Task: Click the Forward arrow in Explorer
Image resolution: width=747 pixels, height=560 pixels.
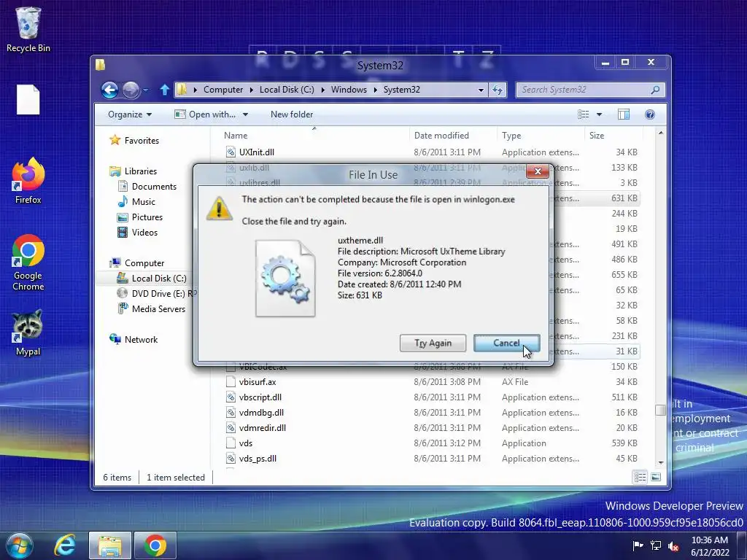Action: (131, 90)
